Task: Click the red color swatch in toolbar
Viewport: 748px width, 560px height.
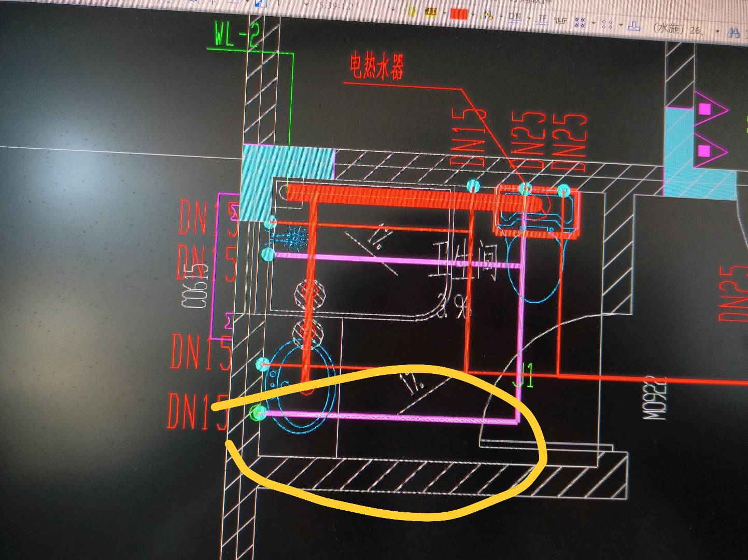Action: click(458, 14)
